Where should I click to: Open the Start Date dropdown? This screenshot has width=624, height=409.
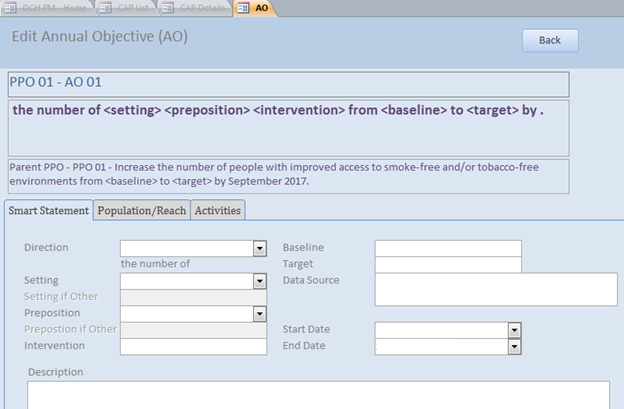(x=515, y=330)
